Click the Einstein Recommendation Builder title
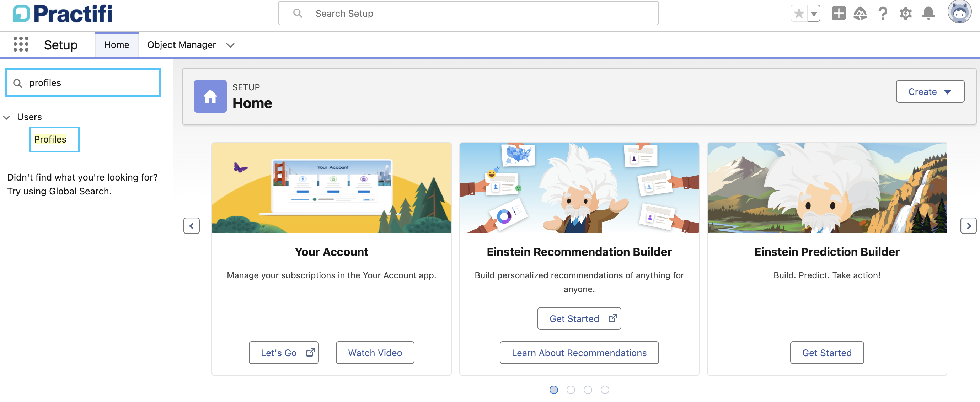The width and height of the screenshot is (980, 402). (579, 252)
